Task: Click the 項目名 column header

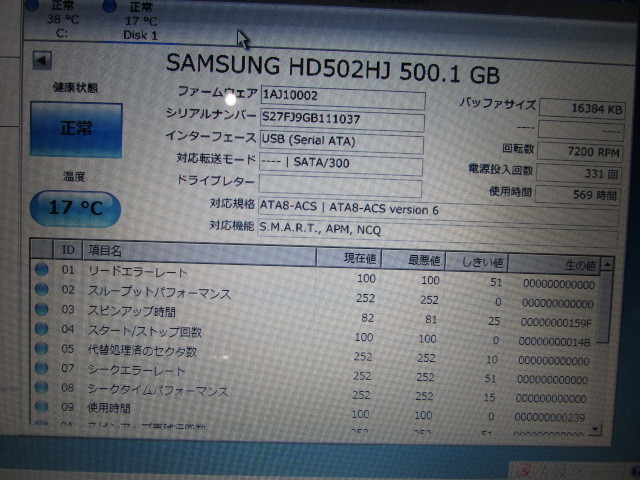Action: point(200,254)
